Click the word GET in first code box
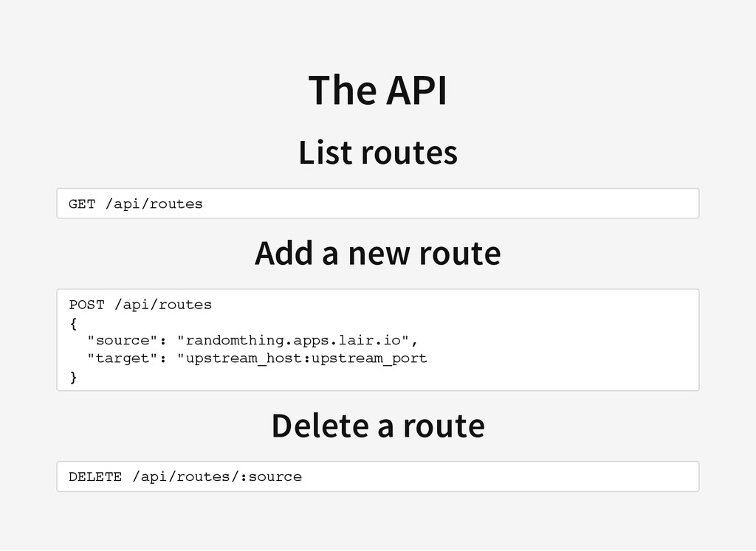Viewport: 756px width, 551px height. (82, 204)
